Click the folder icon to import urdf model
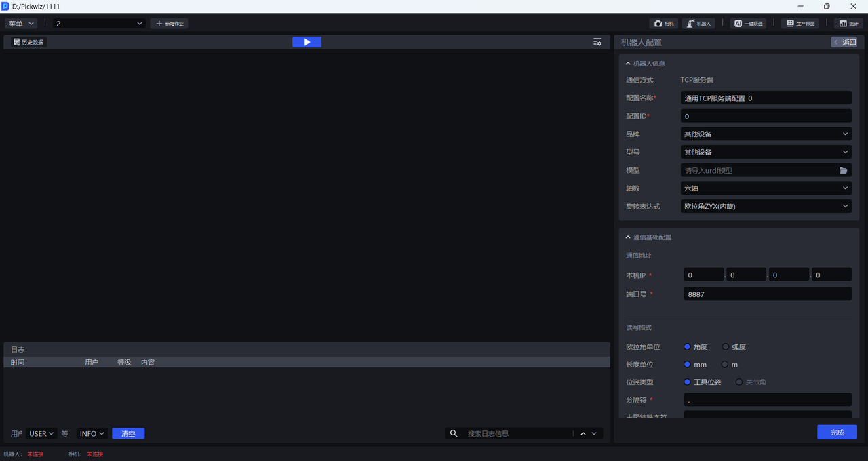Image resolution: width=868 pixels, height=461 pixels. 843,170
